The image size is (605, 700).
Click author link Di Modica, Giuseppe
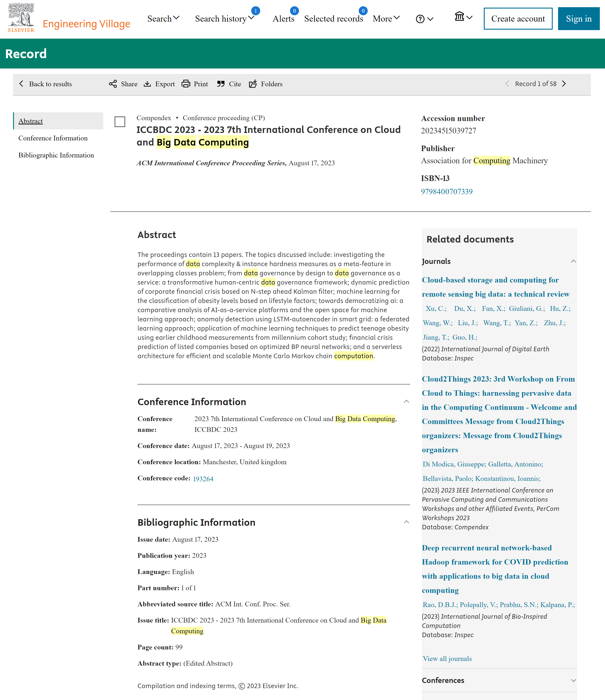(454, 464)
